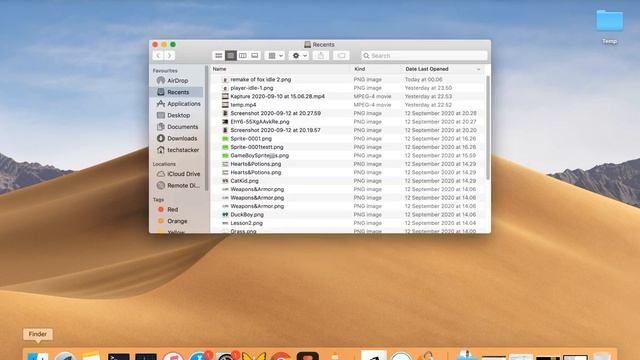Switch to icon view in the Finder toolbar

(219, 56)
